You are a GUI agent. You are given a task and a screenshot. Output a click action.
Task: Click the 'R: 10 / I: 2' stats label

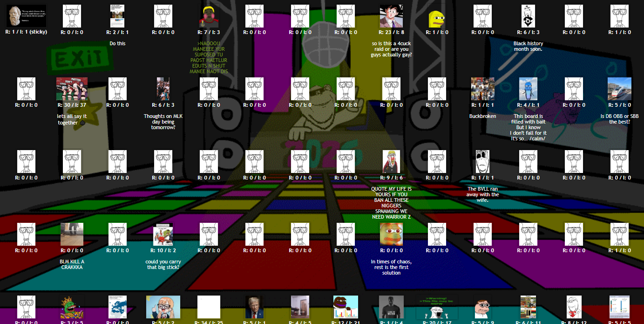(163, 250)
